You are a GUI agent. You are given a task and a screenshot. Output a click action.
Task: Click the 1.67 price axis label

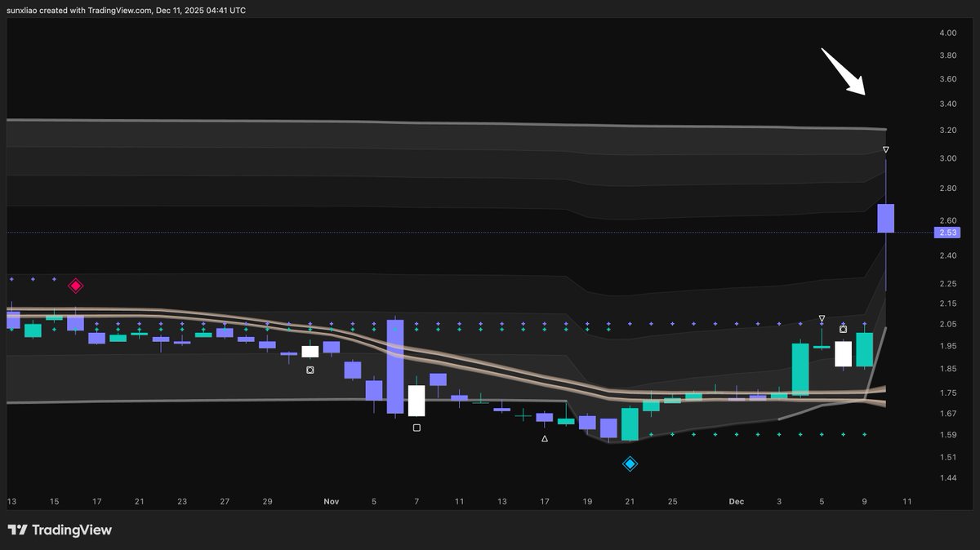(x=947, y=414)
